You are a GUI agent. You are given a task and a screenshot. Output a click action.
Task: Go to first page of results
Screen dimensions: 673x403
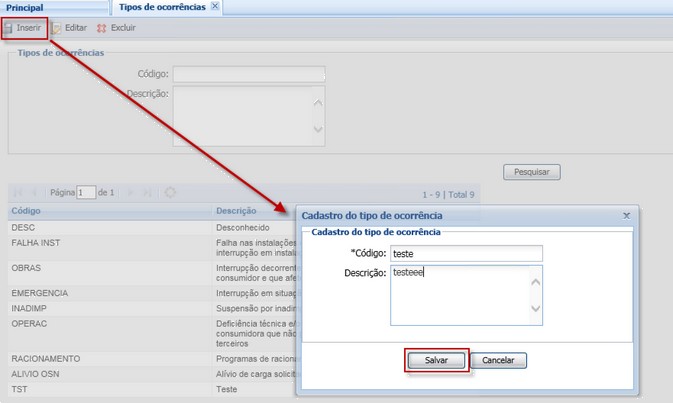coord(18,192)
